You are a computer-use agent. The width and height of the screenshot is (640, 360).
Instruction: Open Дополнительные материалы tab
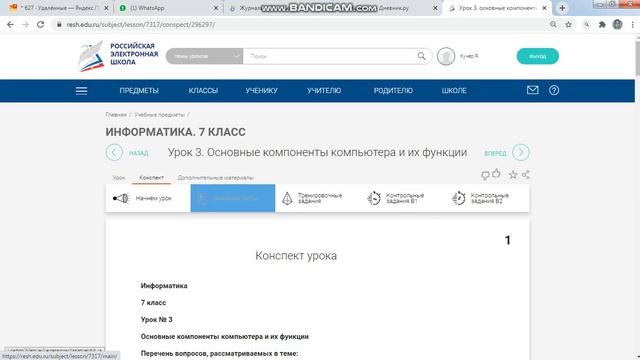pyautogui.click(x=216, y=178)
